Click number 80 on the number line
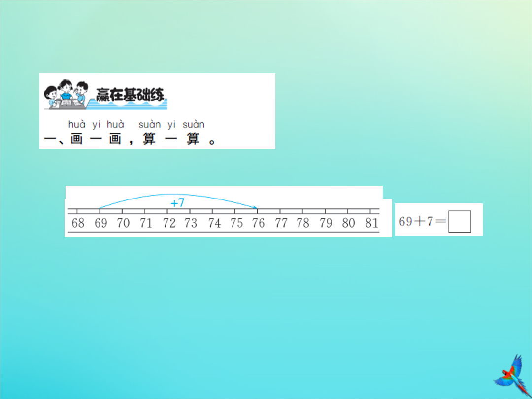532x399 pixels. [x=348, y=223]
